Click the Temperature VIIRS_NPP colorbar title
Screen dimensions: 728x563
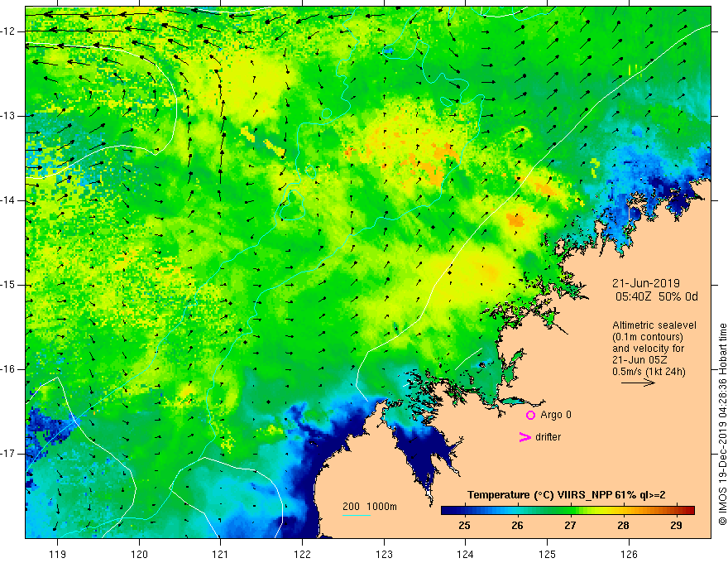(566, 495)
